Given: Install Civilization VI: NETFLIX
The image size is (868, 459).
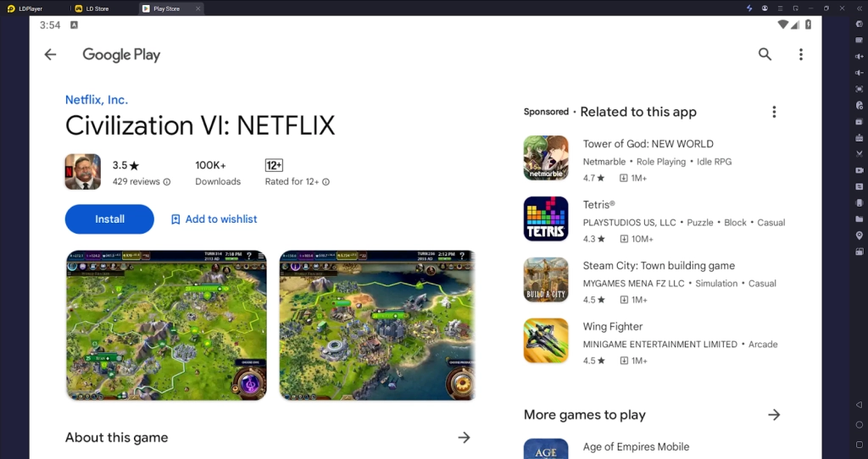Looking at the screenshot, I should [x=109, y=219].
